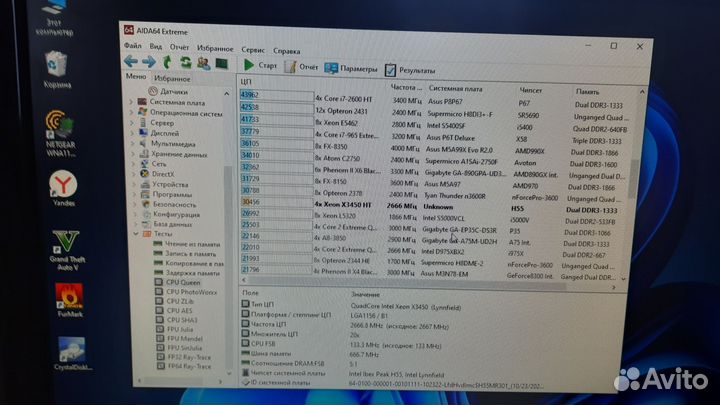720x405 pixels.
Task: Expand the Системная плата tree node
Action: tap(132, 101)
